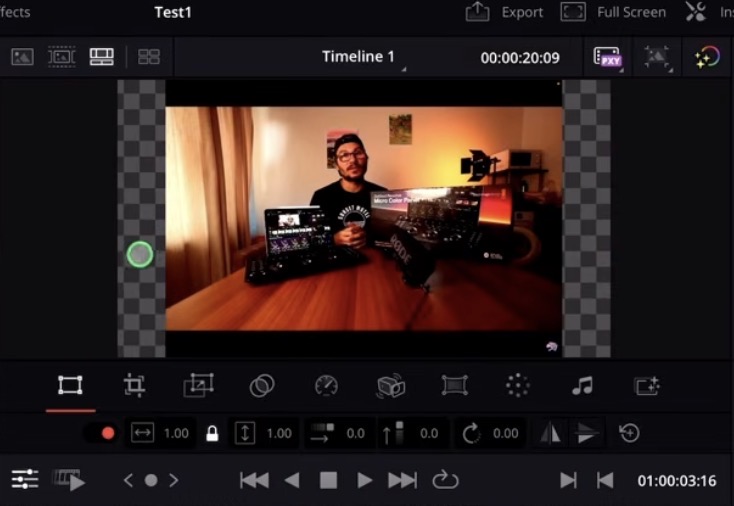Open the magic color effects icon

(707, 57)
